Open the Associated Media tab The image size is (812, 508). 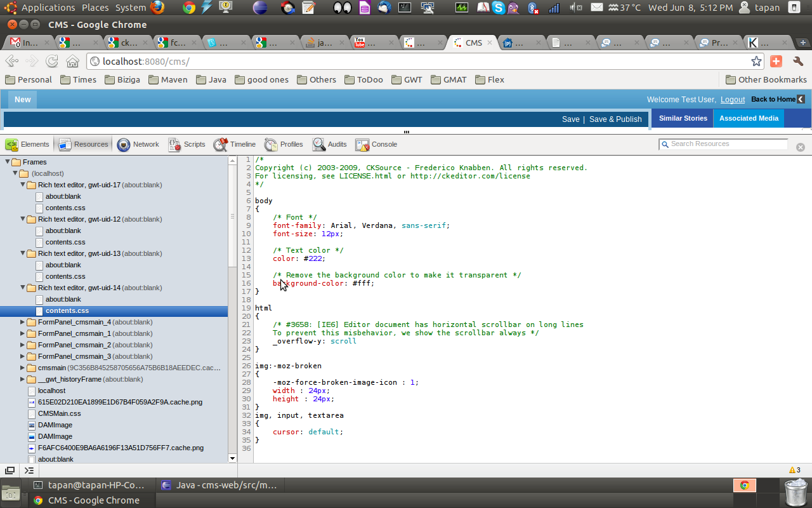[x=749, y=119]
